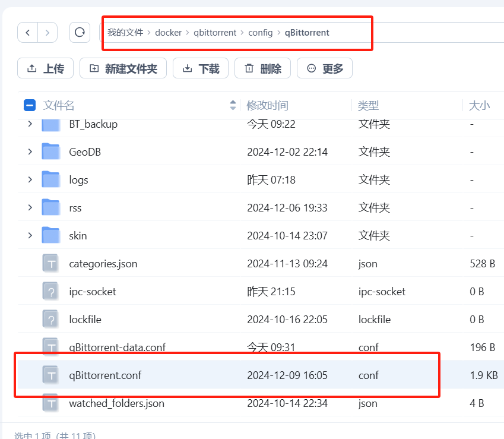The image size is (504, 439).
Task: Refresh the file list
Action: (80, 33)
